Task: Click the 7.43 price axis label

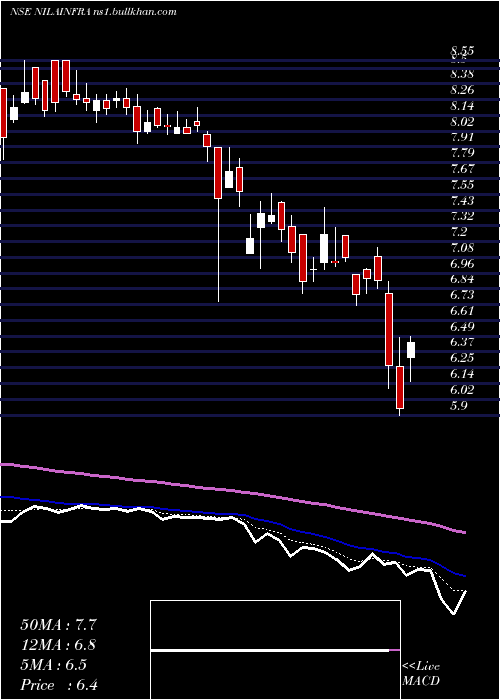Action: point(462,200)
